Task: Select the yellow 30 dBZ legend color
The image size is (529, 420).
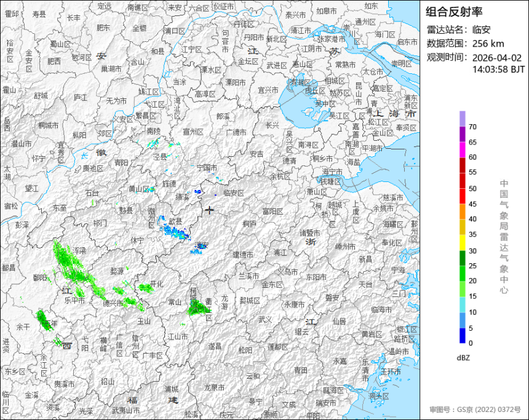Action: pos(462,242)
